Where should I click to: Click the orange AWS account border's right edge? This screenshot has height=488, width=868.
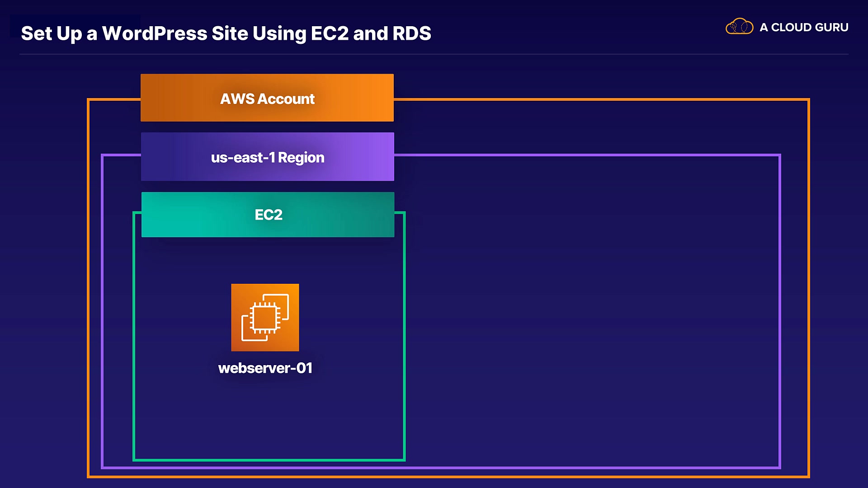pos(808,289)
